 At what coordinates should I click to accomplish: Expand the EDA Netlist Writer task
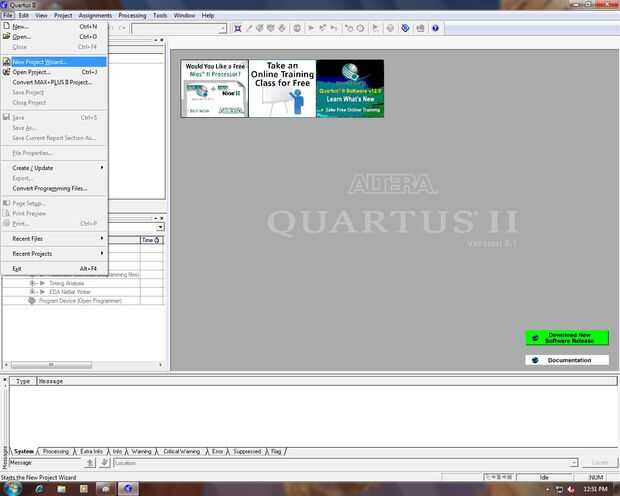coord(33,292)
